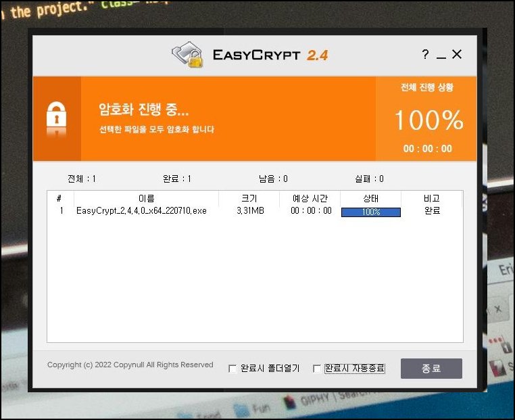
Task: Click the EasyCrypt padlock logo icon
Action: [x=187, y=55]
